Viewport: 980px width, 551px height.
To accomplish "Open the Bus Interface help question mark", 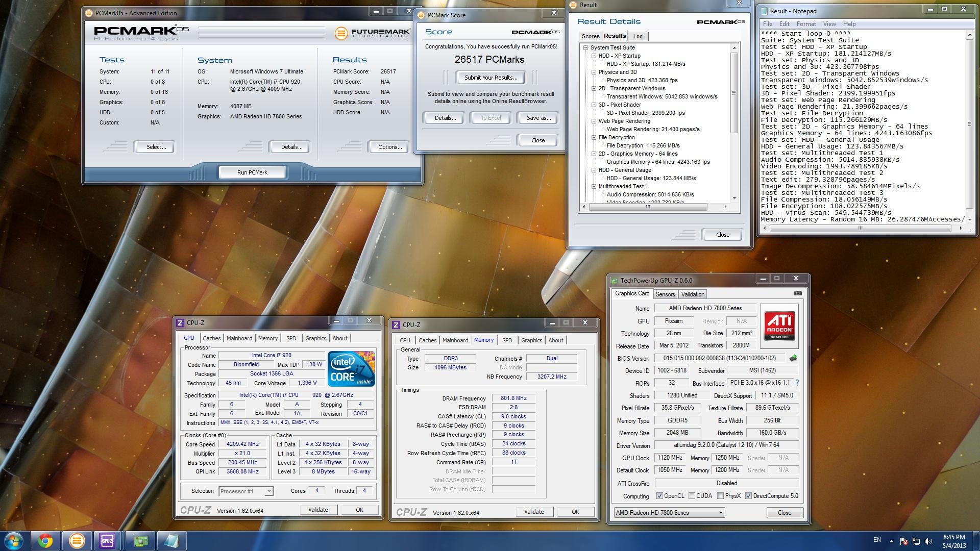I will 797,383.
